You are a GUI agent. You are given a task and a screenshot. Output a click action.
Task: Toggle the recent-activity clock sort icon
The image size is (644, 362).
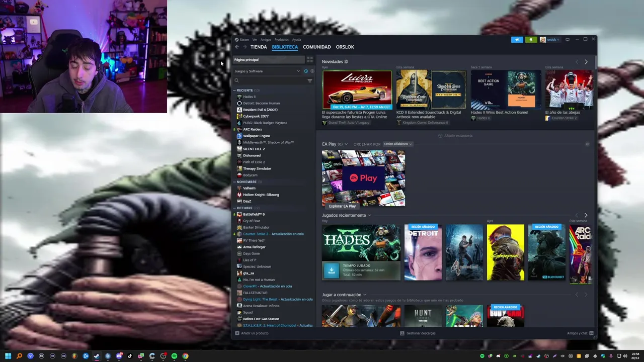[x=305, y=71]
